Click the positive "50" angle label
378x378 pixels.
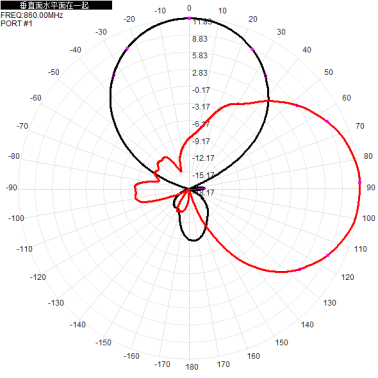click(329, 72)
